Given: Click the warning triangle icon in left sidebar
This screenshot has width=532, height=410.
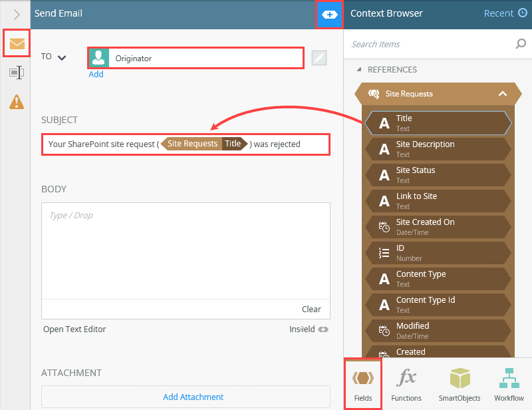Looking at the screenshot, I should 17,101.
